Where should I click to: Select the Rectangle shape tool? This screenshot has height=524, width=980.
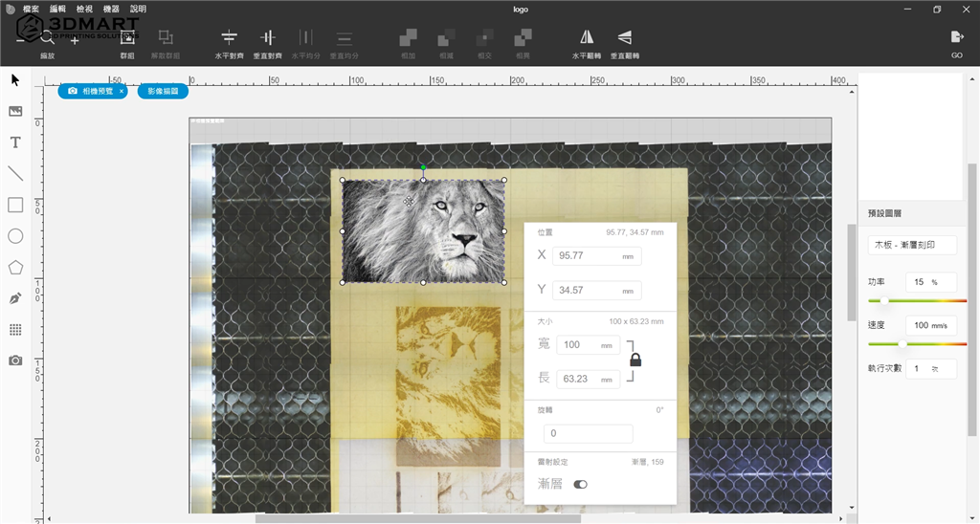pos(15,205)
